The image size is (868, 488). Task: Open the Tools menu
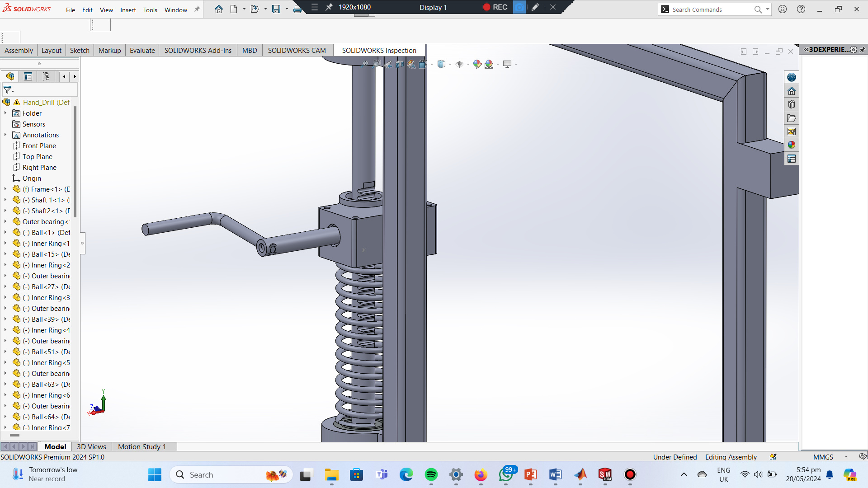point(150,10)
